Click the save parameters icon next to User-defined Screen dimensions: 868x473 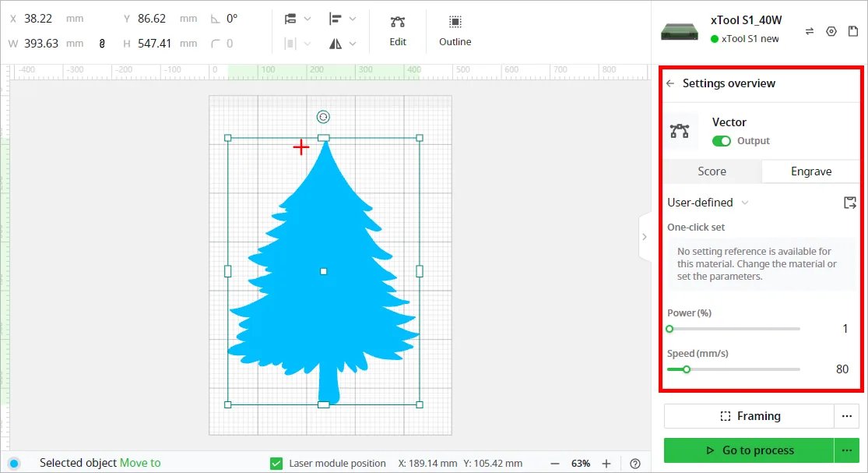[850, 203]
